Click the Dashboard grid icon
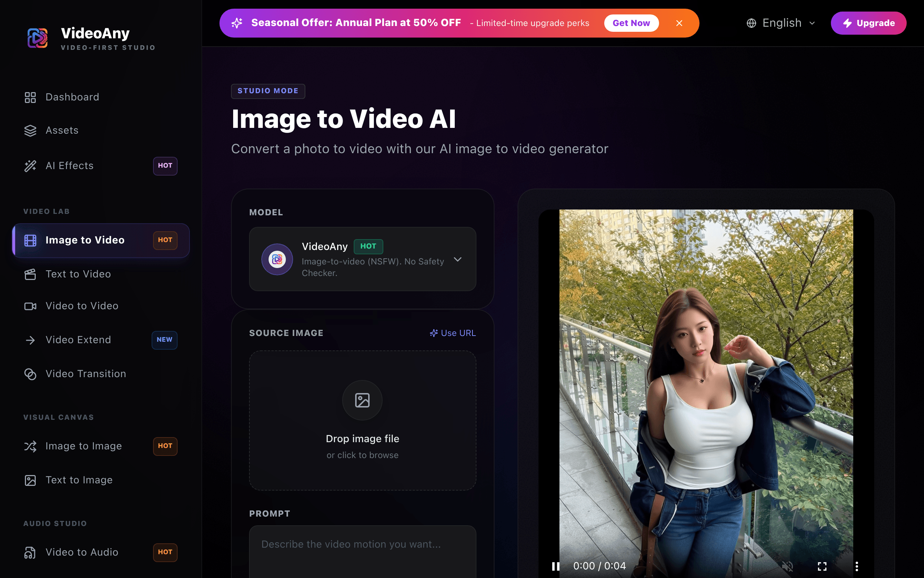924x578 pixels. pos(30,98)
